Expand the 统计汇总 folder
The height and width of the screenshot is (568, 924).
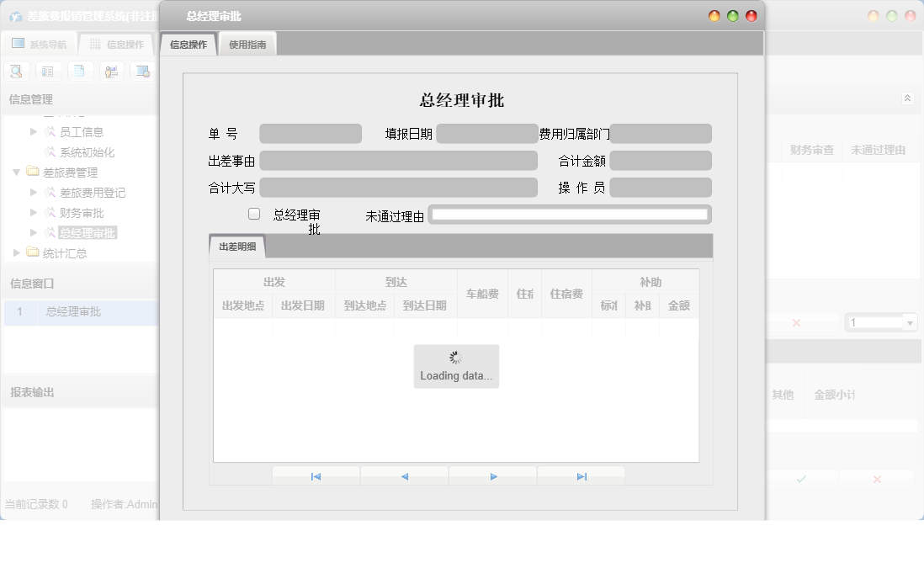(15, 252)
